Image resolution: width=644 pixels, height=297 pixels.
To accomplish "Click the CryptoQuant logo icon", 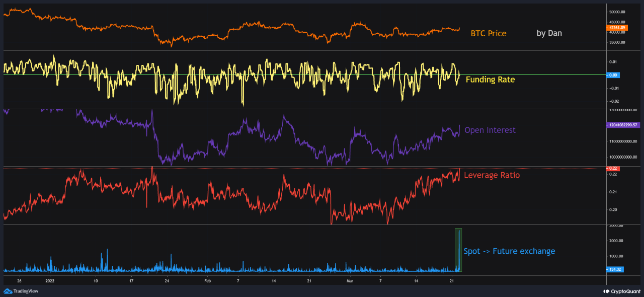I will pyautogui.click(x=606, y=291).
